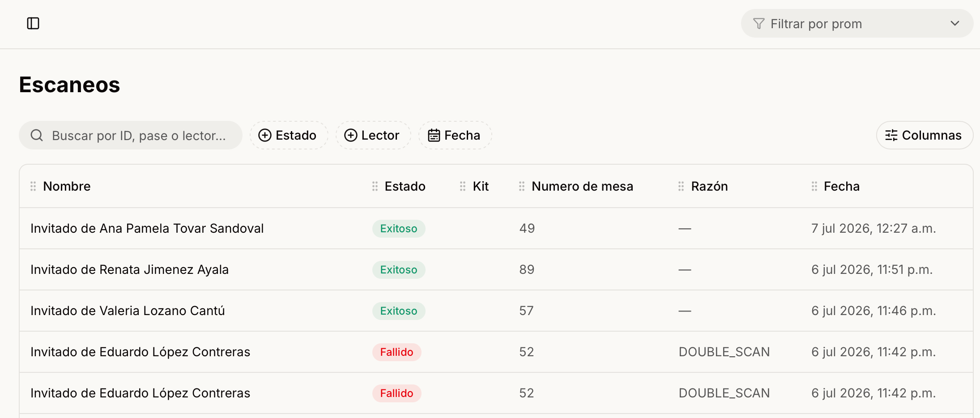This screenshot has width=980, height=418.
Task: Click the search magnifier icon
Action: point(37,135)
